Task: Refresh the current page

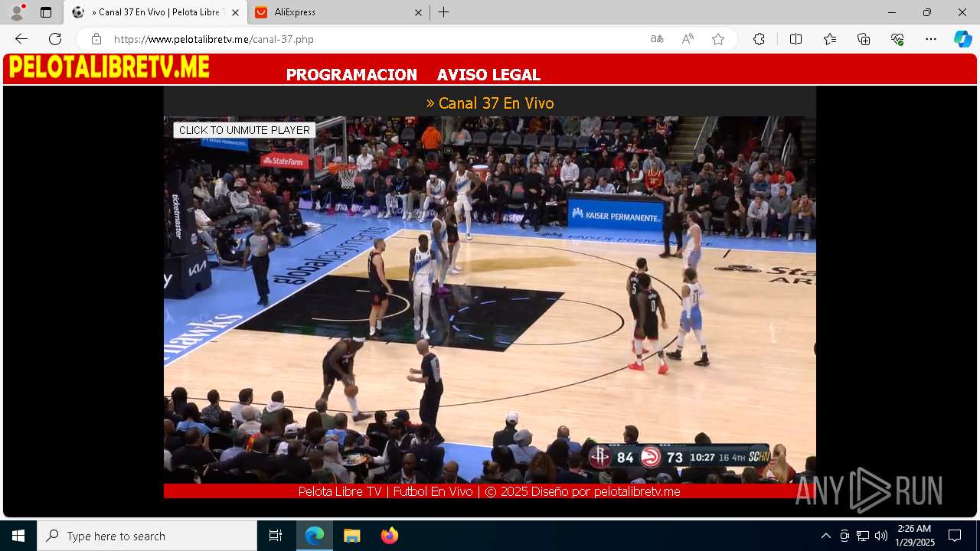Action: point(55,39)
